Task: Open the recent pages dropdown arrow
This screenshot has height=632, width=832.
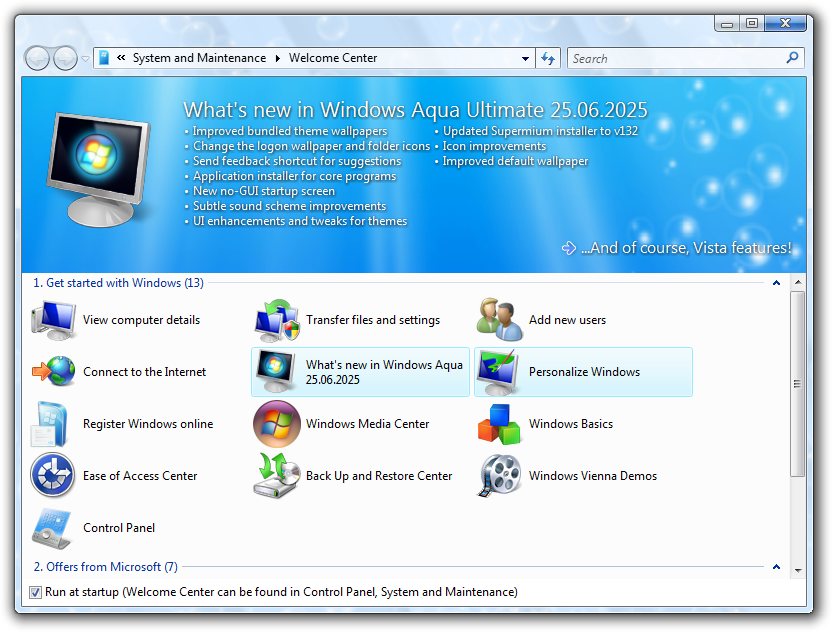Action: pyautogui.click(x=85, y=59)
